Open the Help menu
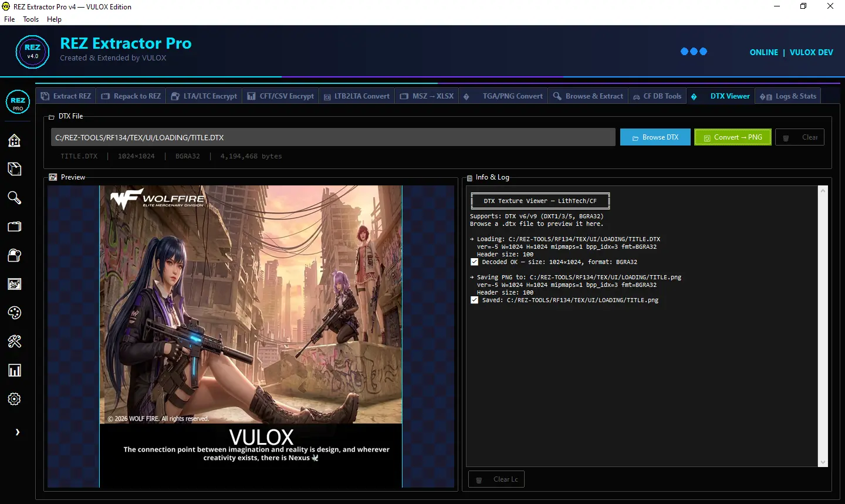 [54, 19]
